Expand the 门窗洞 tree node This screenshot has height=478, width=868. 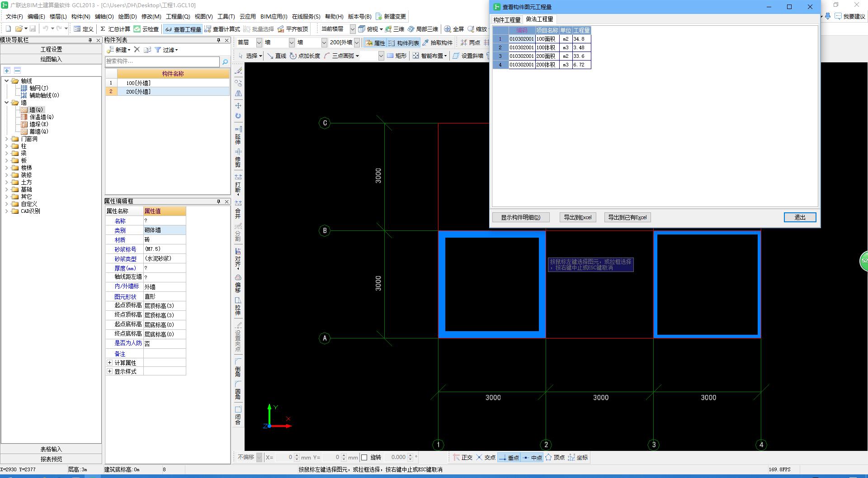tap(7, 139)
